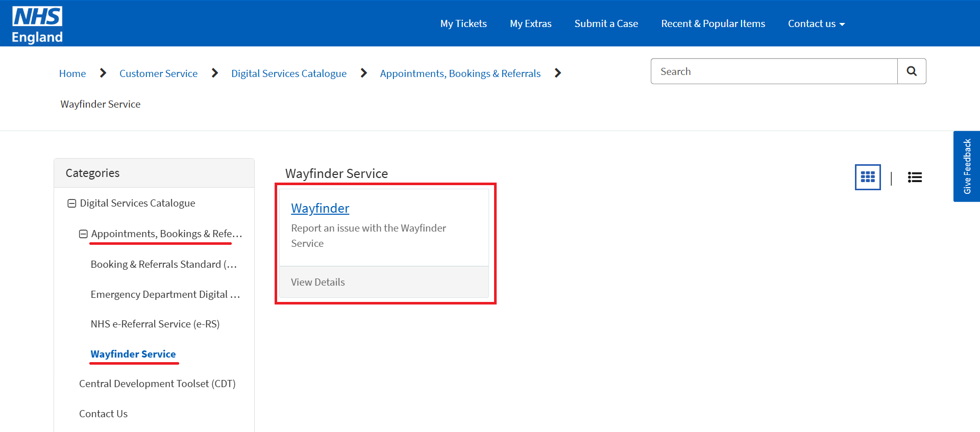Open the Contact us dropdown
The width and height of the screenshot is (980, 432).
[x=816, y=23]
